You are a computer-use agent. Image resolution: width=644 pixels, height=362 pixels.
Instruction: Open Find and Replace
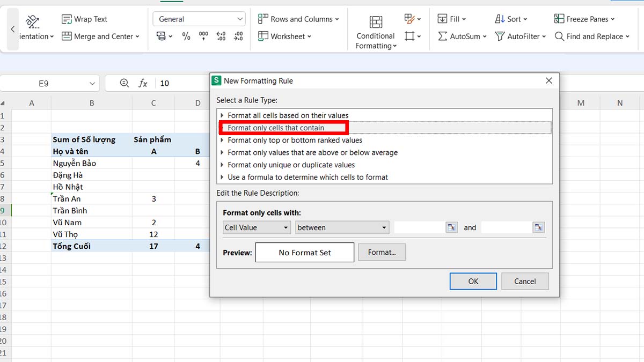click(x=591, y=36)
